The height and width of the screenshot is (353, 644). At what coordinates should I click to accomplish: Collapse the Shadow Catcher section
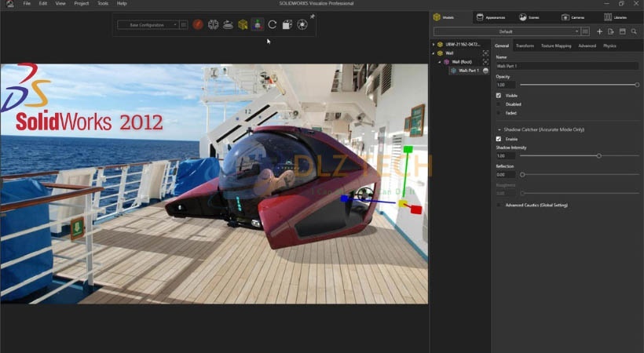499,129
